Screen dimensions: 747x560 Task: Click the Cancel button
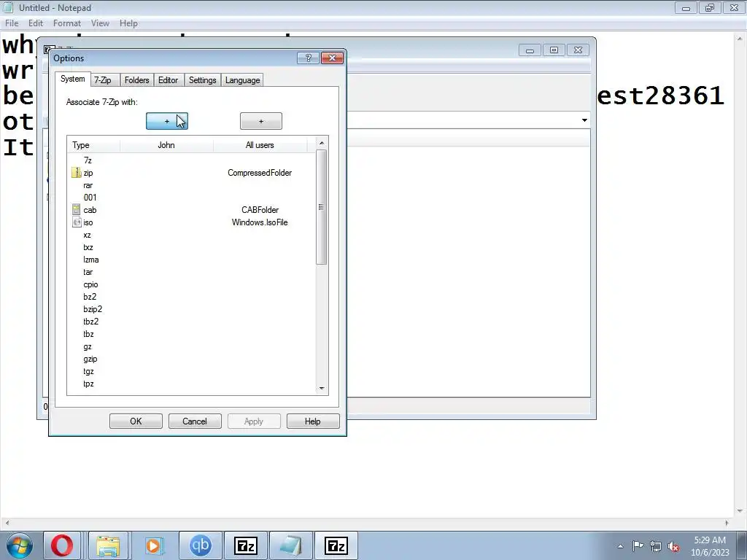[x=195, y=421]
